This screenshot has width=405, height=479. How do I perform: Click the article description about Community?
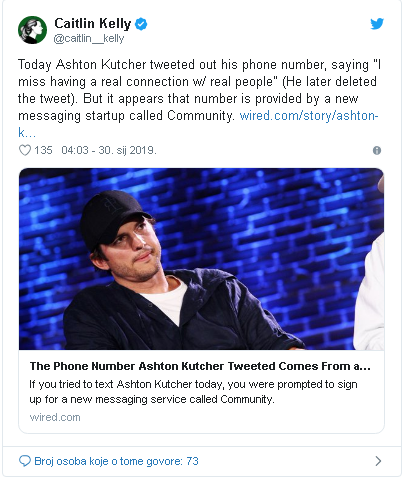coord(193,392)
